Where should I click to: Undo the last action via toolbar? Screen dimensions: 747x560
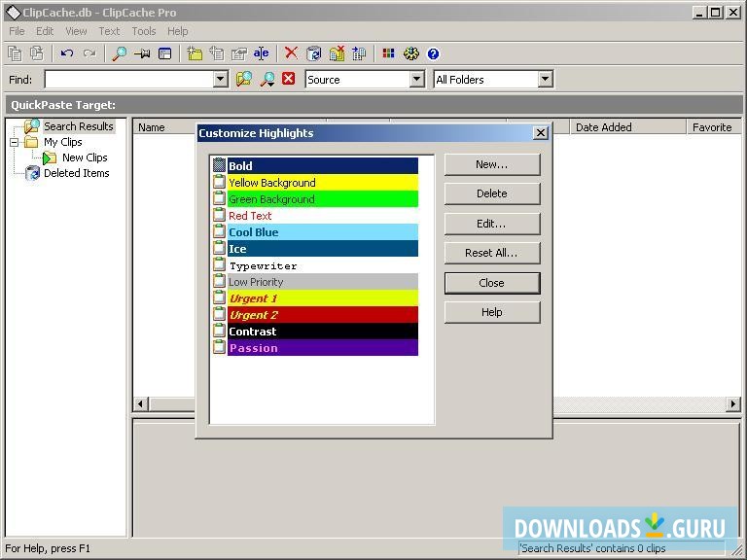coord(67,53)
